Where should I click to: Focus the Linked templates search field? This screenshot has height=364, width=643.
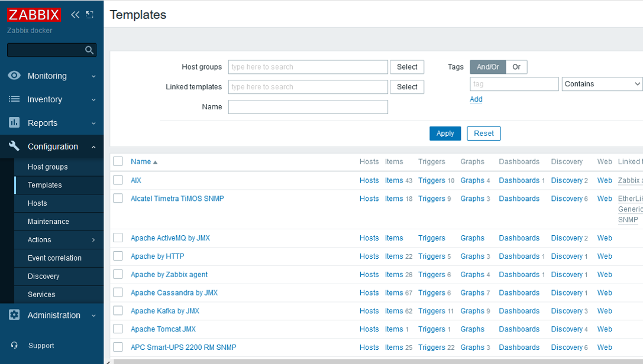(308, 87)
